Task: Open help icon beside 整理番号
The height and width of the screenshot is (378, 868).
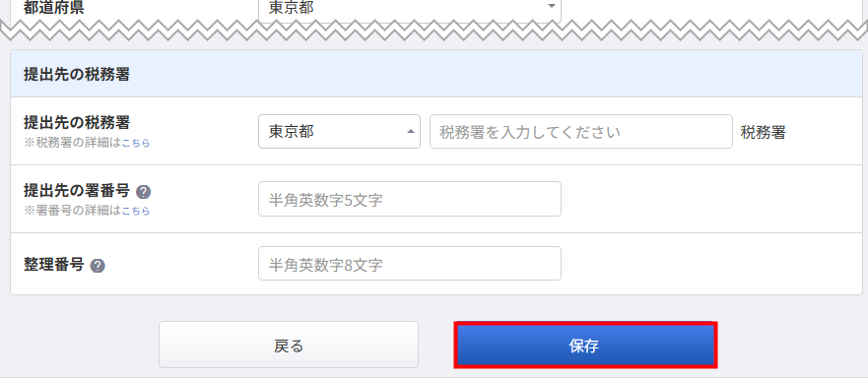Action: 98,266
